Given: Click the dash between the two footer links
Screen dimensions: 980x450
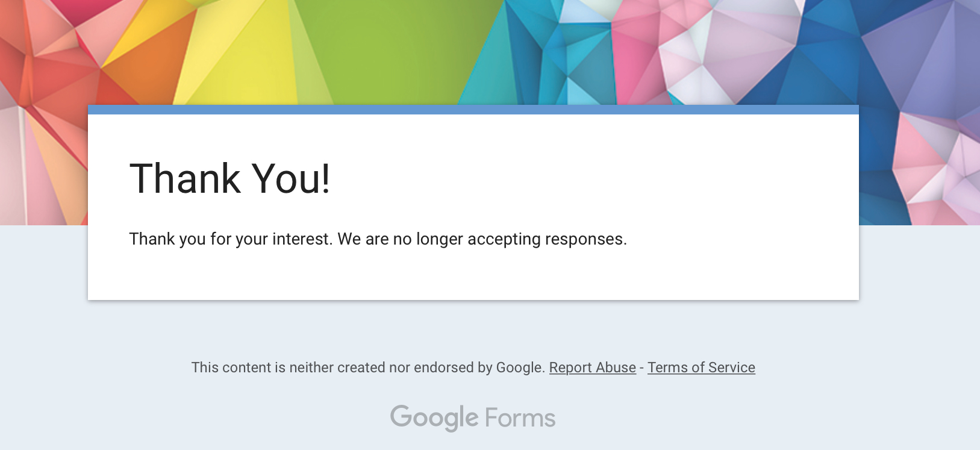Looking at the screenshot, I should [641, 367].
